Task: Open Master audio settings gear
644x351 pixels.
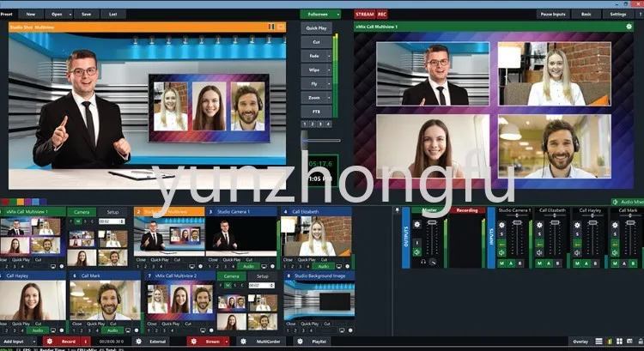Action: (417, 225)
